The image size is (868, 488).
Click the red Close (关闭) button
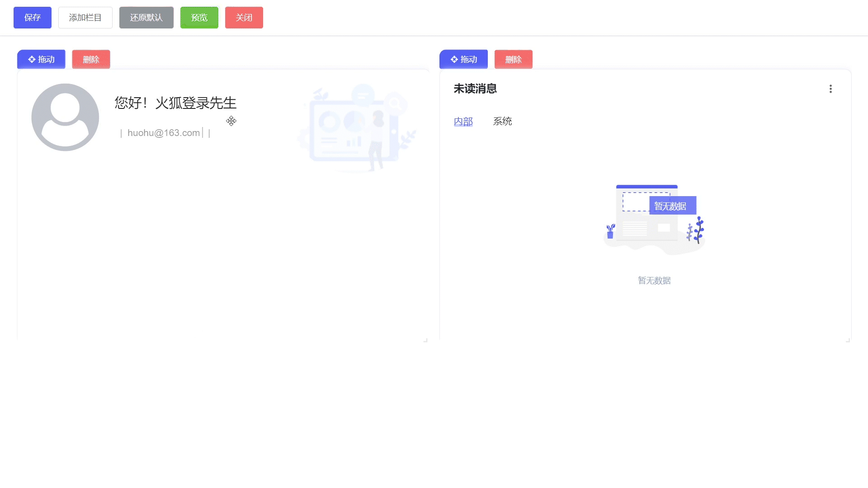pos(244,18)
